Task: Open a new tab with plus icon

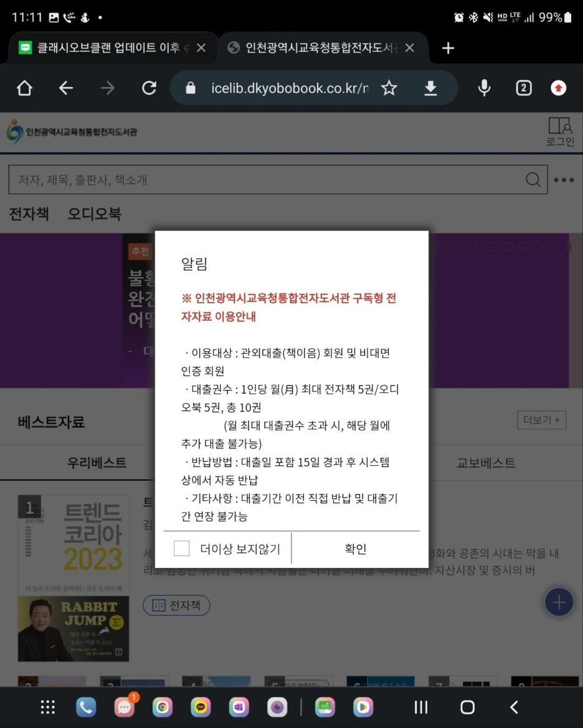Action: (x=448, y=48)
